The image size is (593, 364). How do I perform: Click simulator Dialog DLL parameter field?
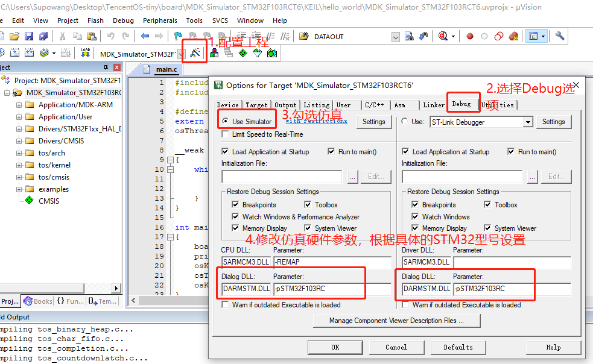(x=332, y=289)
